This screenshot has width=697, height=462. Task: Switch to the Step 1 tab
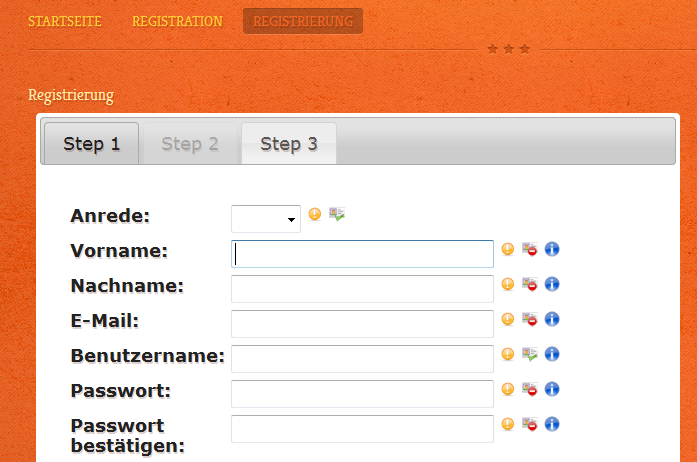(92, 144)
